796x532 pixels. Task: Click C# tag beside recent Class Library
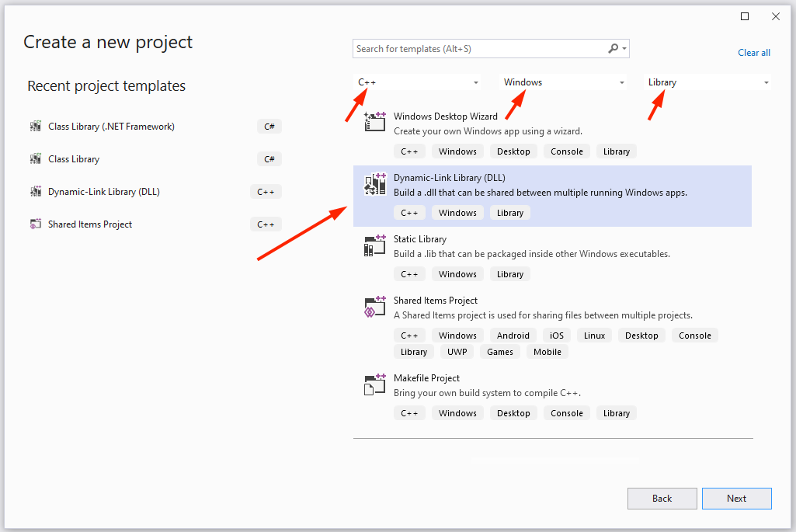pyautogui.click(x=269, y=159)
